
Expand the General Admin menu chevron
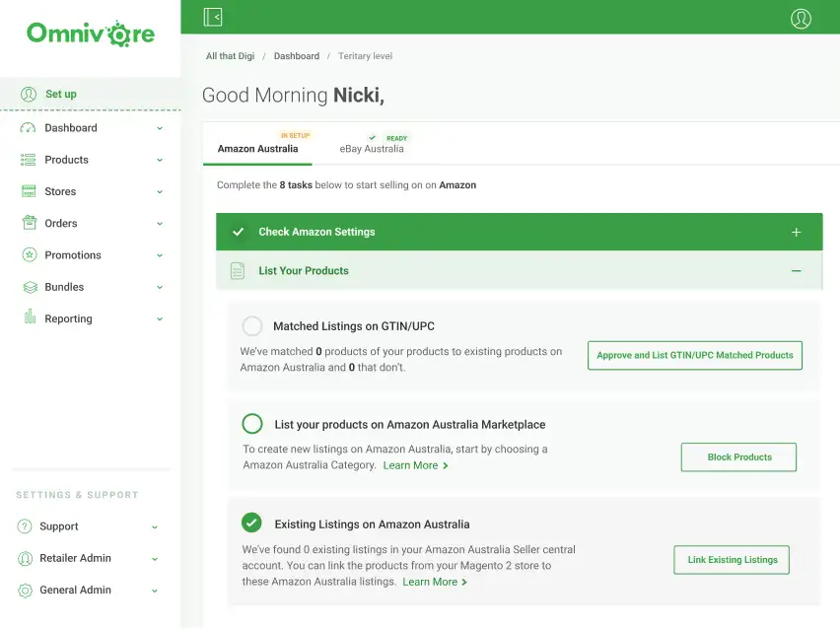(154, 591)
